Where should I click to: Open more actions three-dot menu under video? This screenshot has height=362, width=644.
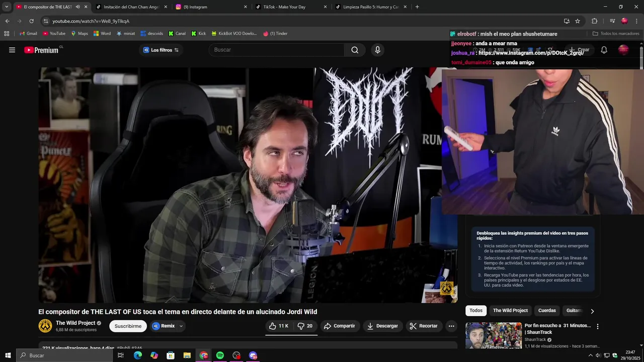point(451,326)
